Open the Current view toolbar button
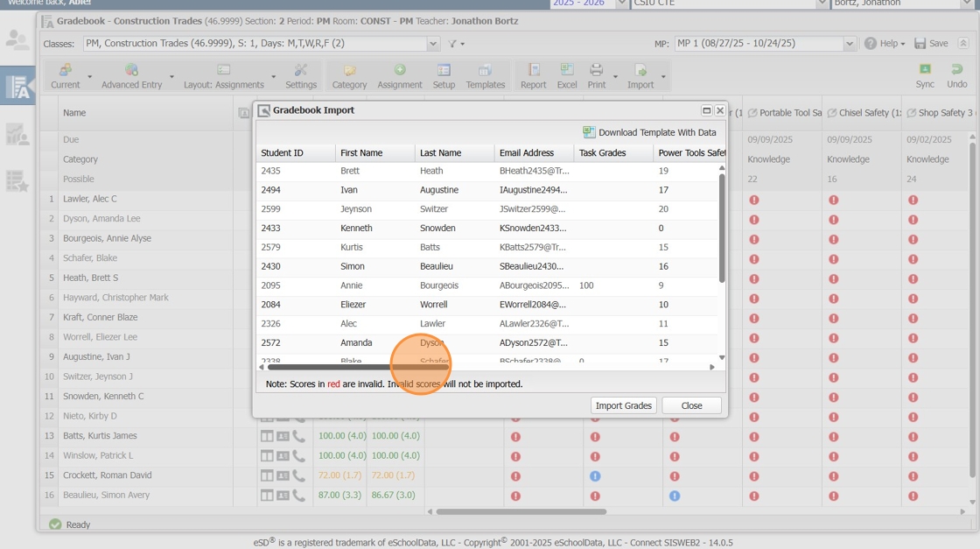The width and height of the screenshot is (980, 549). [x=65, y=76]
